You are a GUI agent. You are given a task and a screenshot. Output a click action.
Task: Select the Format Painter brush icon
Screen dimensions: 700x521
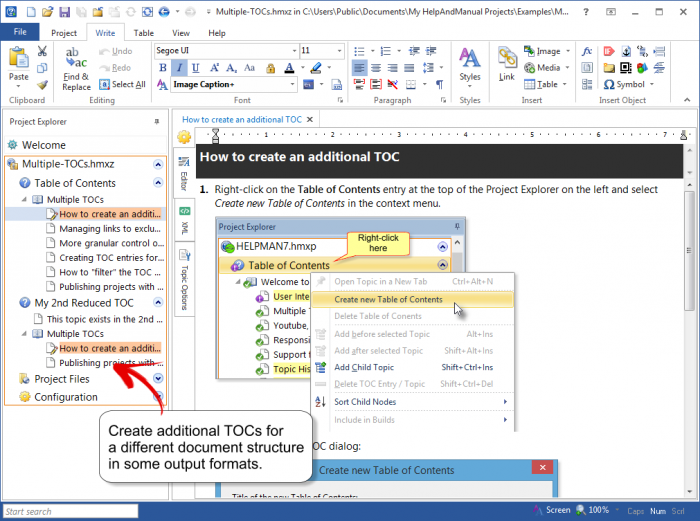(x=42, y=85)
